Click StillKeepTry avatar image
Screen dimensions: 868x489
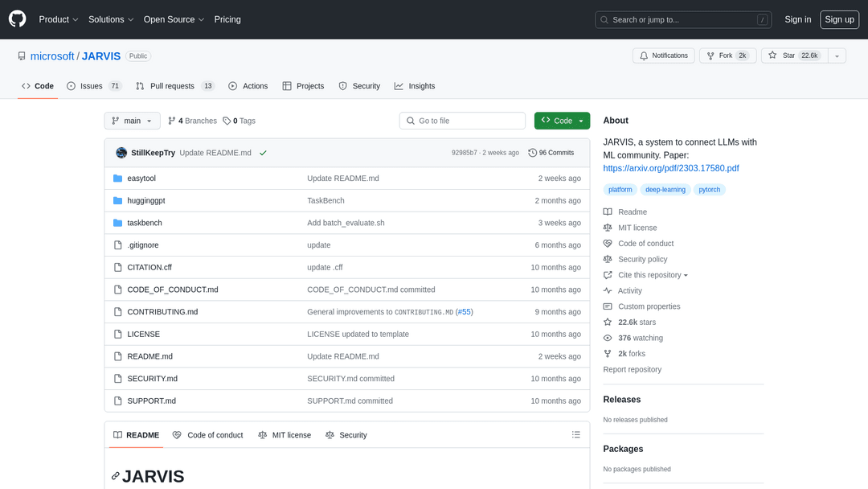121,153
